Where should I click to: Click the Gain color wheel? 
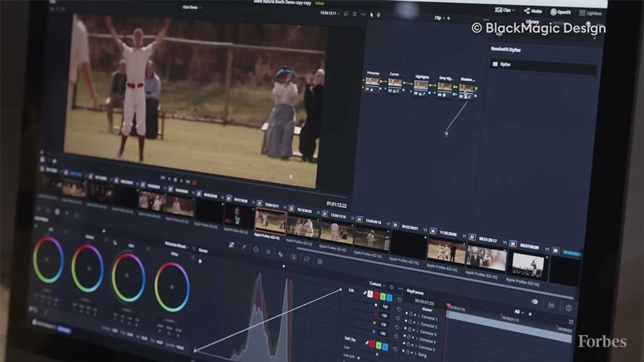click(x=128, y=278)
